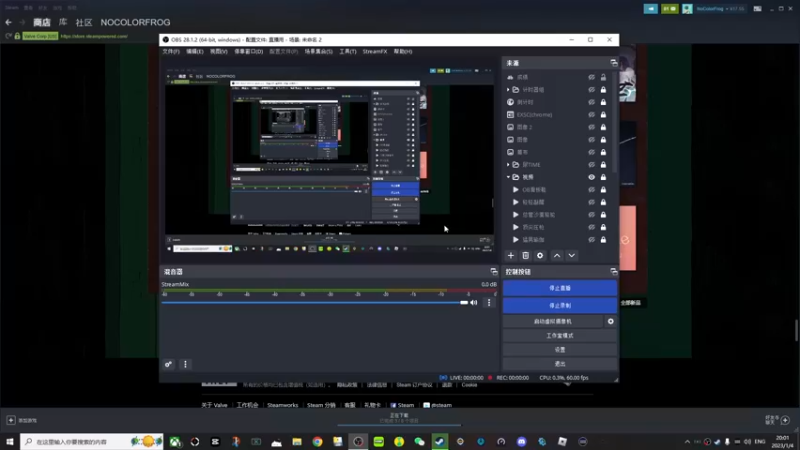Click the Sources list vertical scrollbar
This screenshot has height=450, width=800.
point(615,122)
